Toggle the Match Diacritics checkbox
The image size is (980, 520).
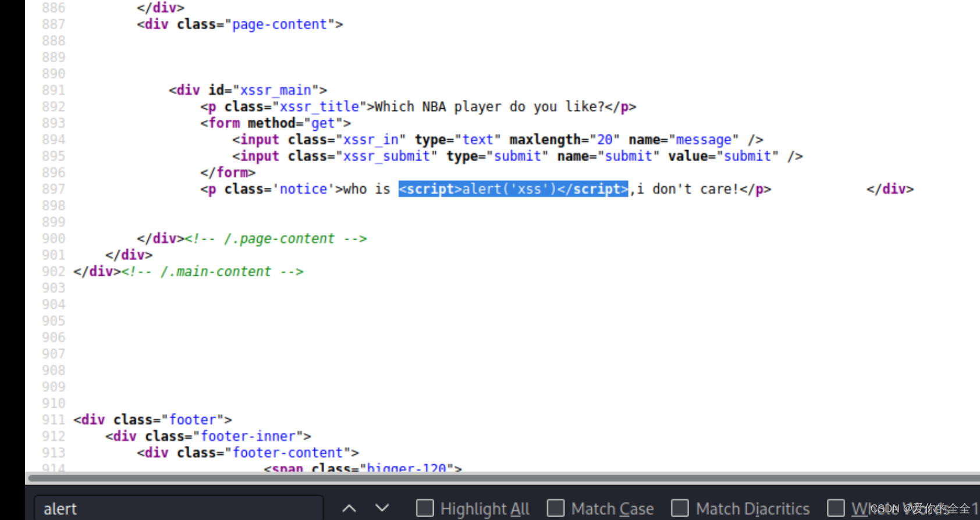(x=680, y=508)
